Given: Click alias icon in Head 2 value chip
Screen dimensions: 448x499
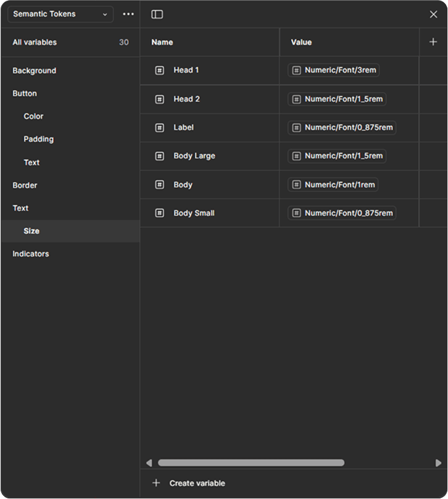Looking at the screenshot, I should (x=296, y=99).
